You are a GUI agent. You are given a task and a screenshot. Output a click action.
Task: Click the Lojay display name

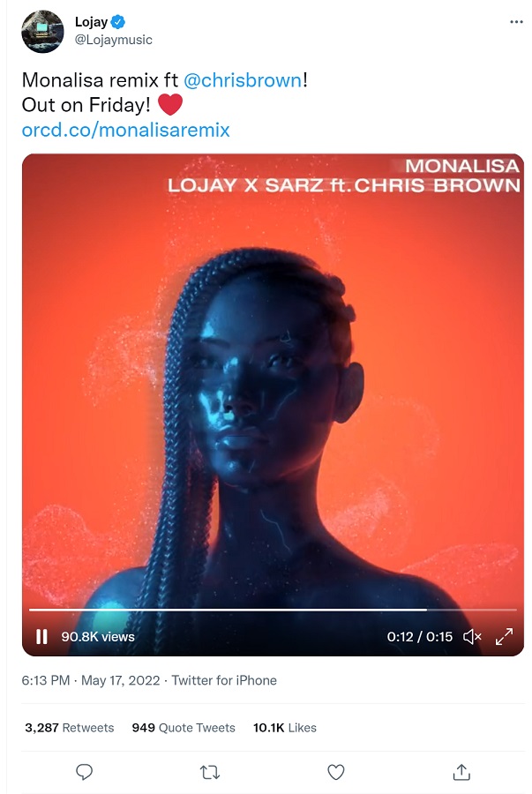(91, 22)
